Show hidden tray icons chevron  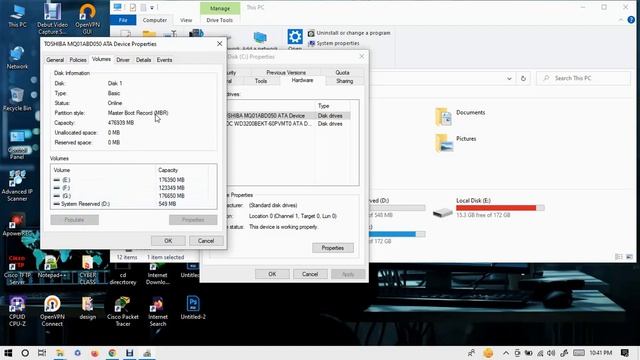(506, 353)
